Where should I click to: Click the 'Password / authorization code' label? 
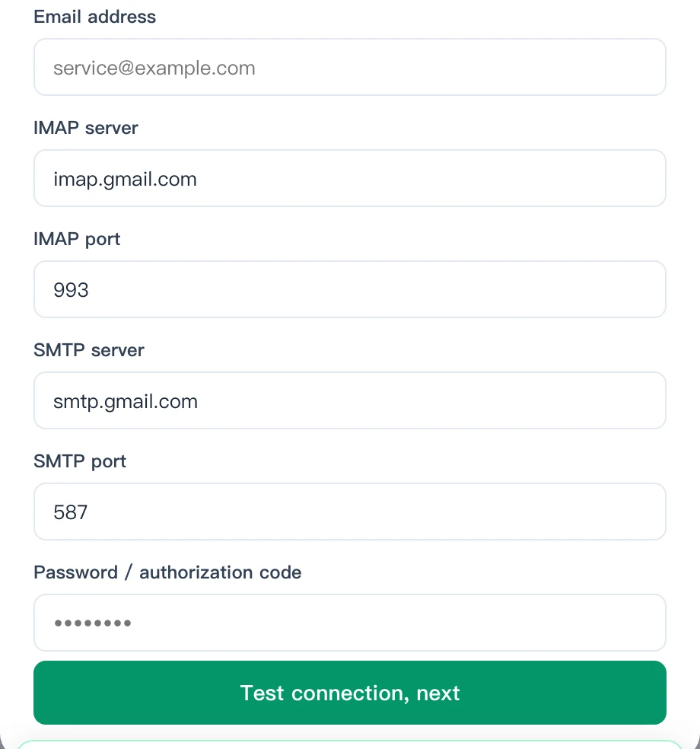tap(167, 572)
